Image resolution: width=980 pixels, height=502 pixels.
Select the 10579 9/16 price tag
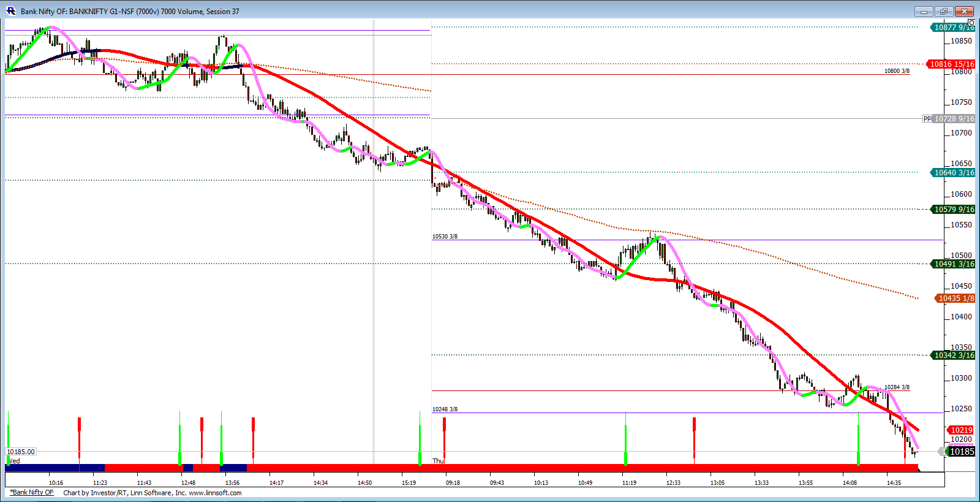(x=953, y=209)
